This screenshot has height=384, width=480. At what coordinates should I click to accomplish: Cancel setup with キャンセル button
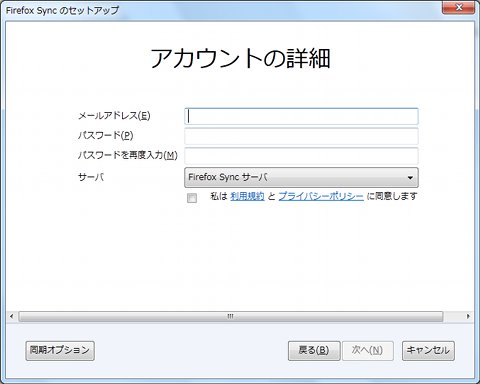tap(428, 351)
